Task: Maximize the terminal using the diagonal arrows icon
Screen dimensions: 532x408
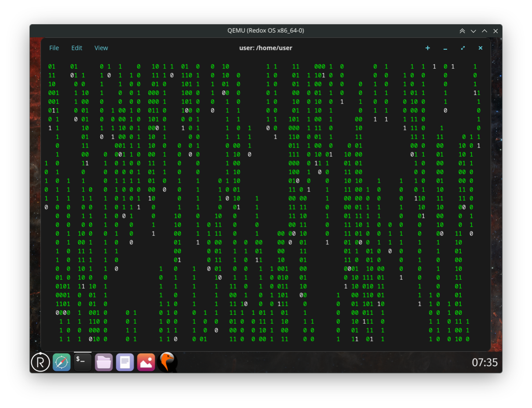Action: coord(463,48)
